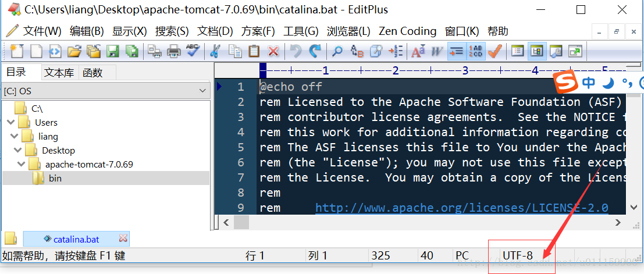The image size is (644, 274).
Task: Close the catalina.bat document tab
Action: coord(123,239)
